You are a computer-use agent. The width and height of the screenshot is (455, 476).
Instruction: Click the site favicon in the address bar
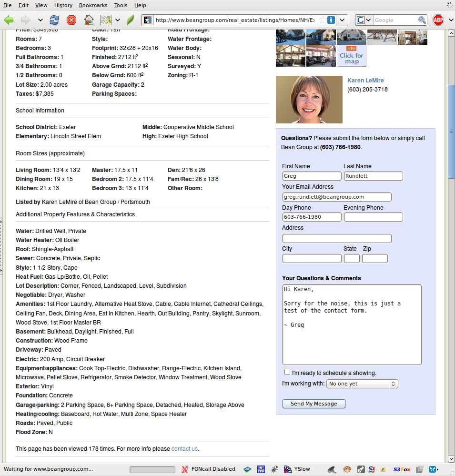pyautogui.click(x=148, y=20)
